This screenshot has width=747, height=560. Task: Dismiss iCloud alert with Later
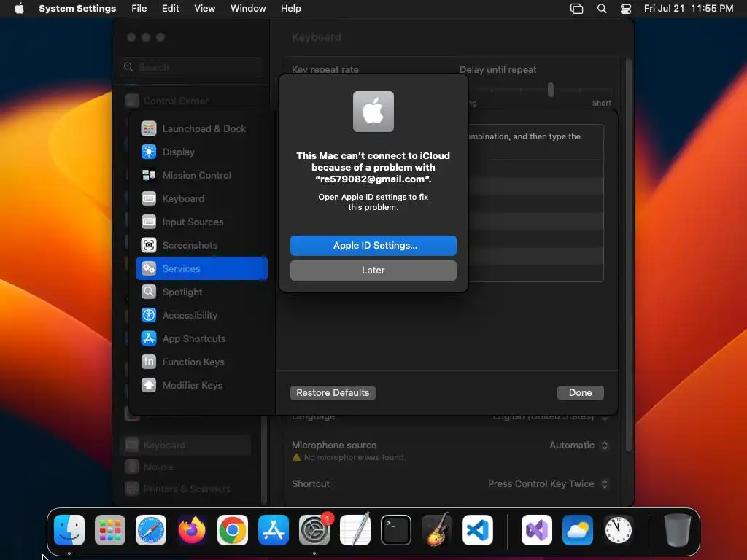click(x=373, y=270)
